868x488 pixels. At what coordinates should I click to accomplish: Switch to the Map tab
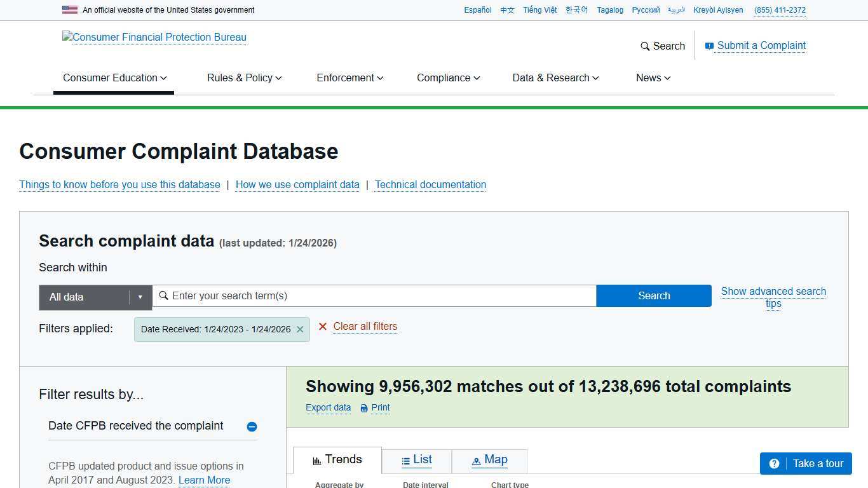489,460
